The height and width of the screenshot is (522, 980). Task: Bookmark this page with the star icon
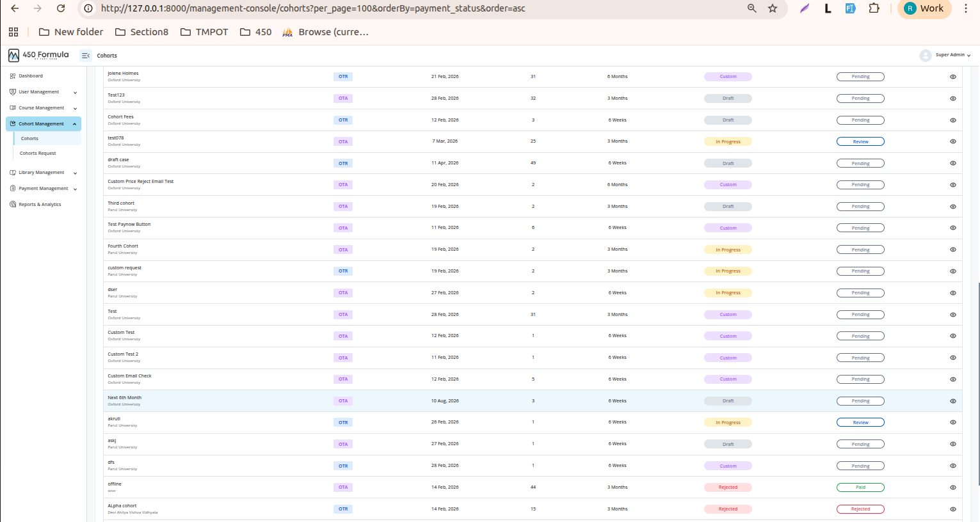[x=773, y=8]
